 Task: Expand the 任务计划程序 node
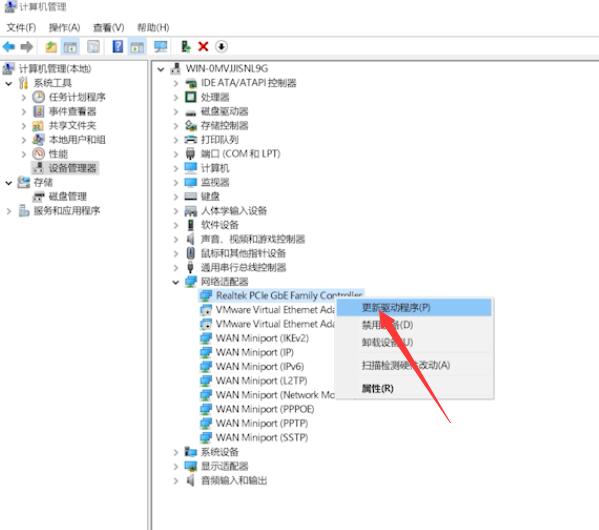pos(24,97)
